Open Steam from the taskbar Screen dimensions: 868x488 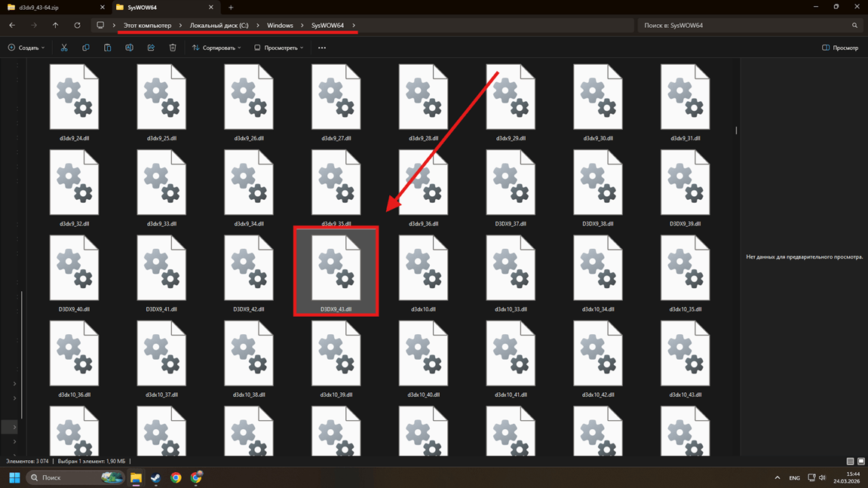pyautogui.click(x=155, y=477)
